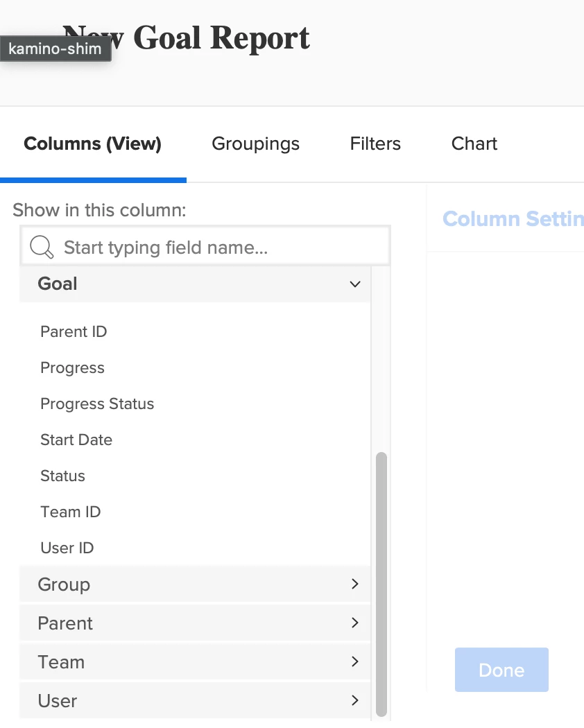Screen dimensions: 584x728
Task: Choose the Parent ID field
Action: point(74,332)
